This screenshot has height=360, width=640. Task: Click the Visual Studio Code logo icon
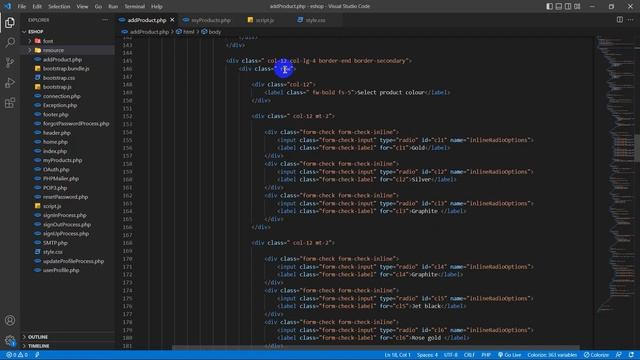[x=7, y=6]
